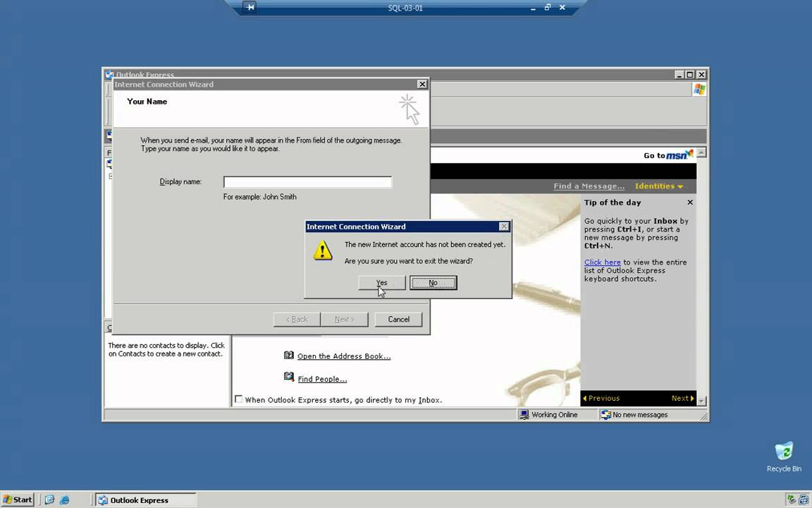Restore down the SQL-03-01 remote session
The height and width of the screenshot is (508, 812).
548,7
